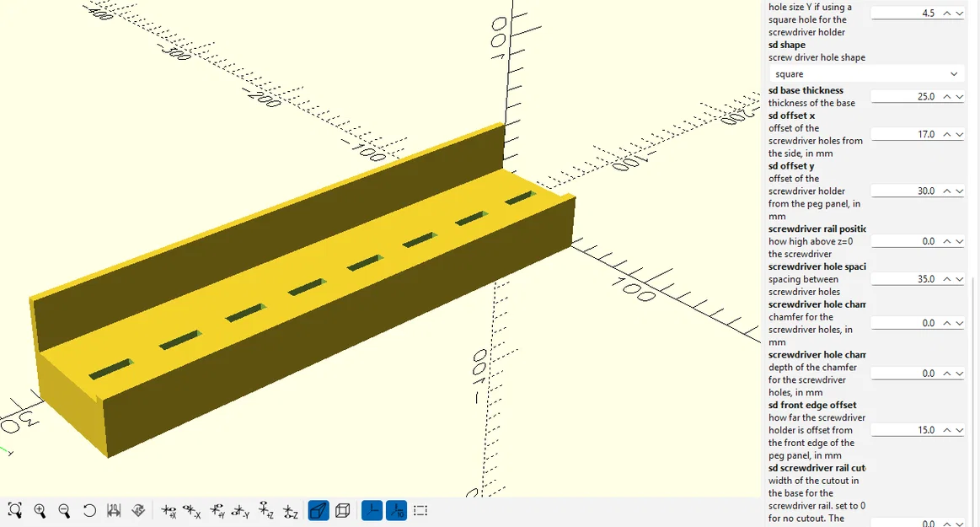The width and height of the screenshot is (980, 527).
Task: Click the 'thickness of the base' description
Action: tap(811, 103)
